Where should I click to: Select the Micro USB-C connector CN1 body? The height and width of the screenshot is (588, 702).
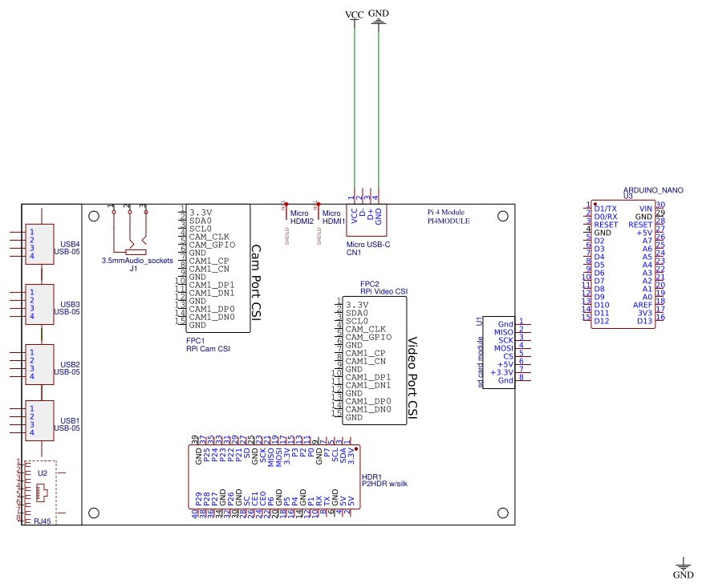tap(366, 220)
